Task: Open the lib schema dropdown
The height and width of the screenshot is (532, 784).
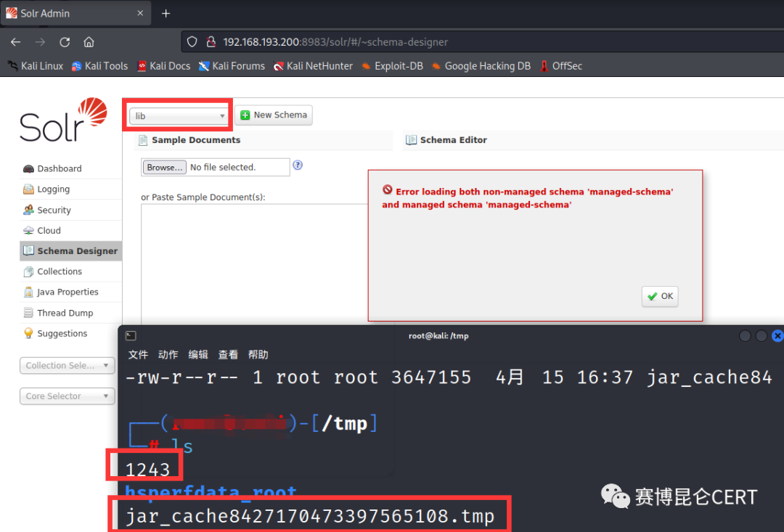Action: (179, 116)
